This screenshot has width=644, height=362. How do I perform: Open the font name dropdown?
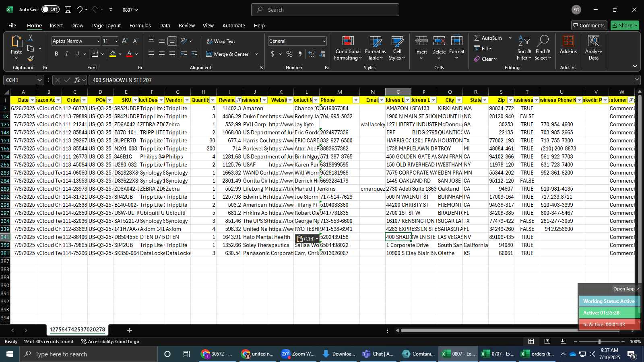coord(98,41)
